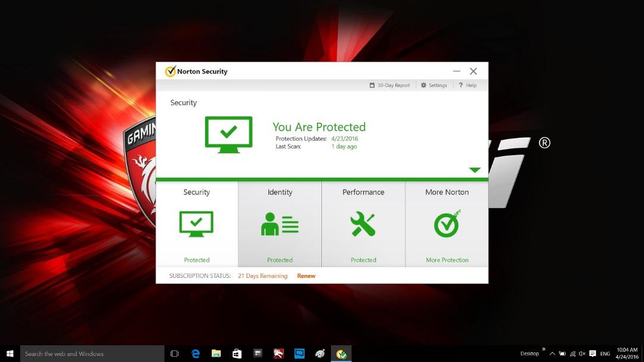Show hidden system tray icons chevron
644x362 pixels.
(x=552, y=354)
